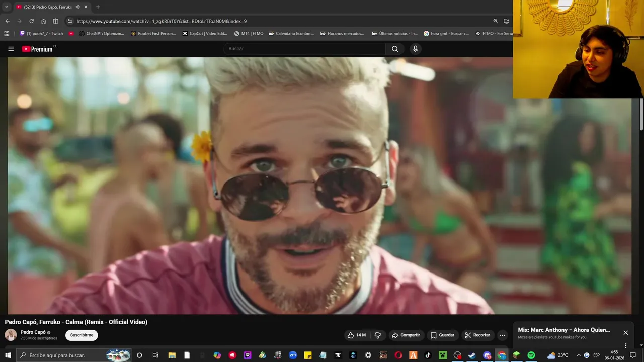Screen dimensions: 644x362
Task: Click the video player to pause
Action: 319,186
